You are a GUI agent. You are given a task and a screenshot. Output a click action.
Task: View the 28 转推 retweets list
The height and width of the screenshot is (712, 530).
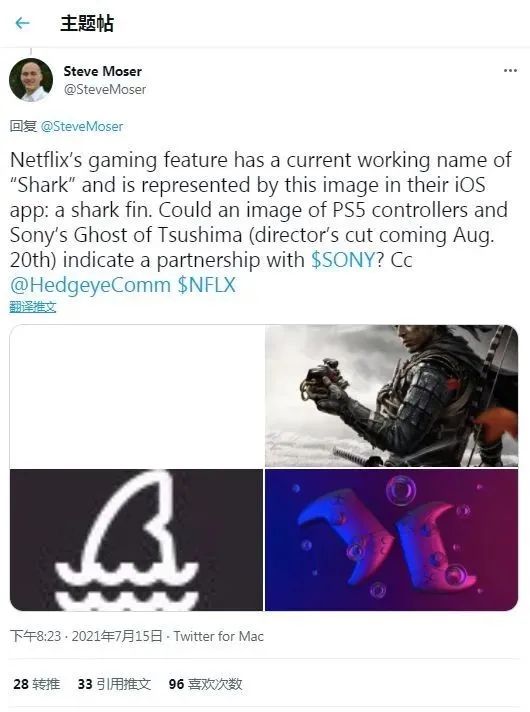37,684
